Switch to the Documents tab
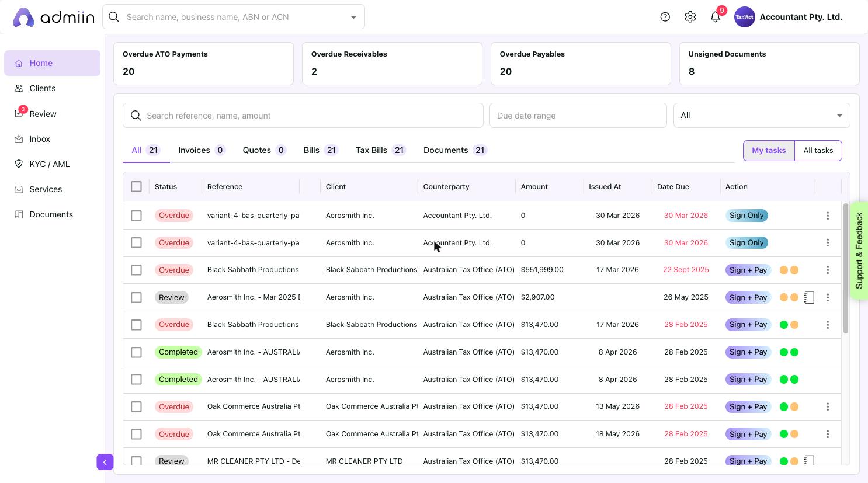 (455, 150)
